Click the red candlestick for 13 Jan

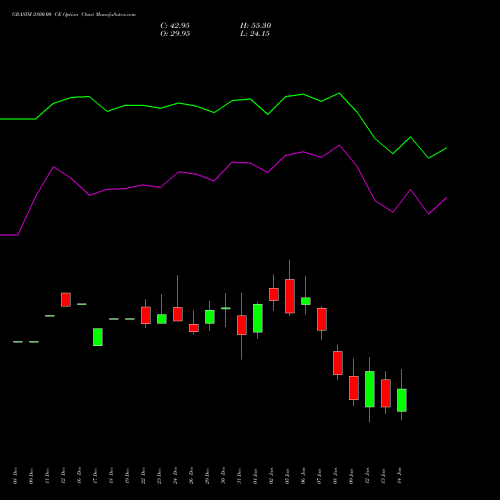(x=386, y=393)
